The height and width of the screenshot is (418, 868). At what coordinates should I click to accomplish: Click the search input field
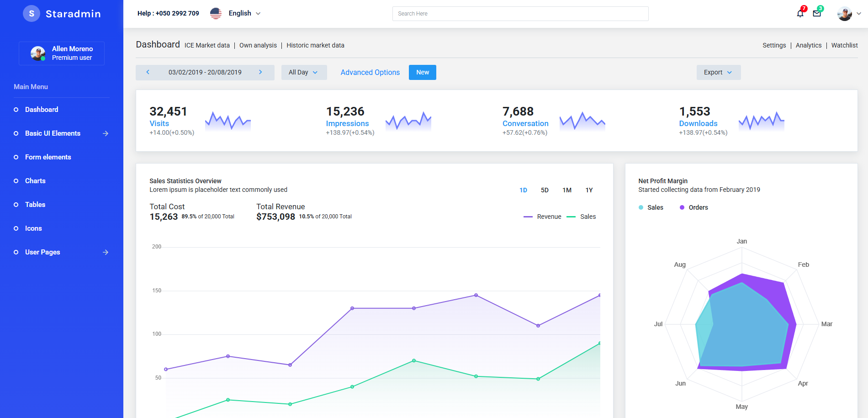coord(520,14)
